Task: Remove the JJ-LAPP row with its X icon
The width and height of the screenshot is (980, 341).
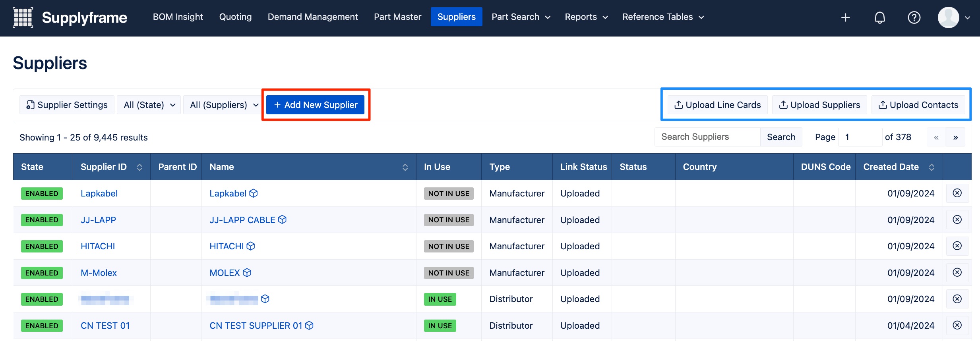Action: [x=957, y=220]
